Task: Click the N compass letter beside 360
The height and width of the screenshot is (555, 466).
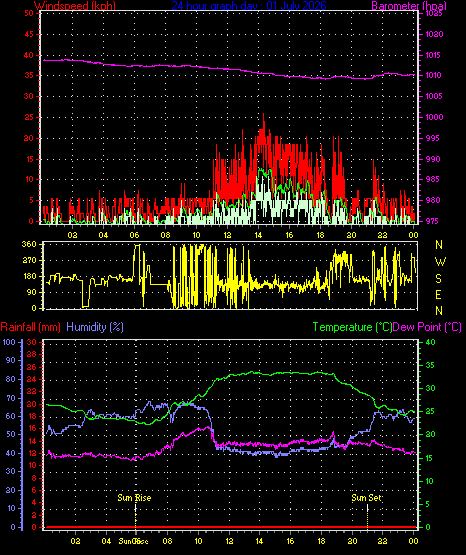Action: point(439,245)
